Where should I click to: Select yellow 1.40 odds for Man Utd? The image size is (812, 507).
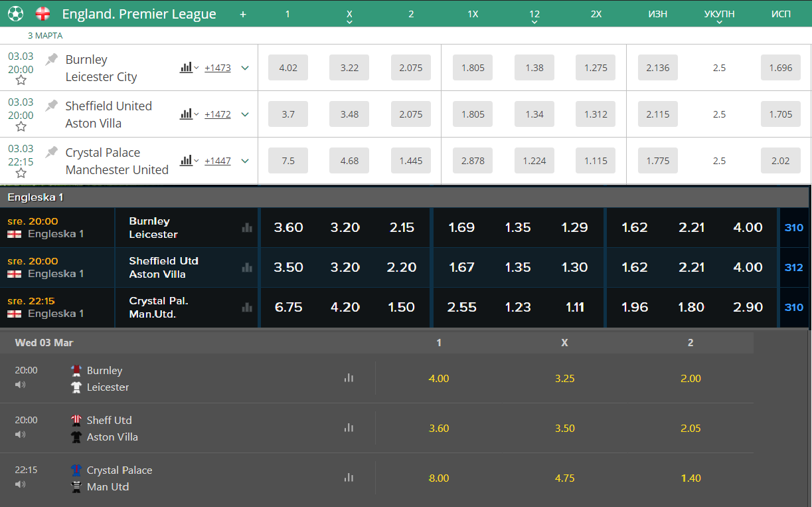(690, 478)
